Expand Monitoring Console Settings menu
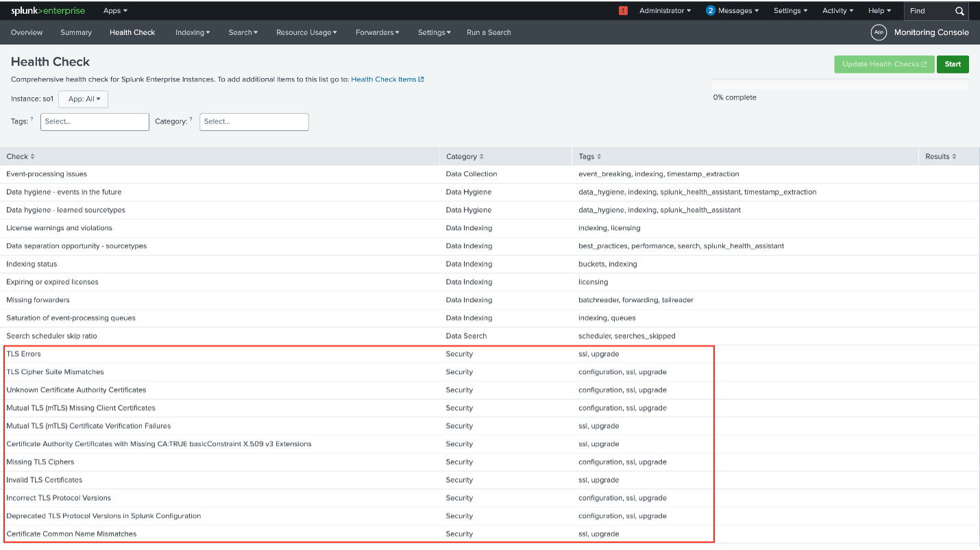The width and height of the screenshot is (980, 550). click(x=434, y=32)
